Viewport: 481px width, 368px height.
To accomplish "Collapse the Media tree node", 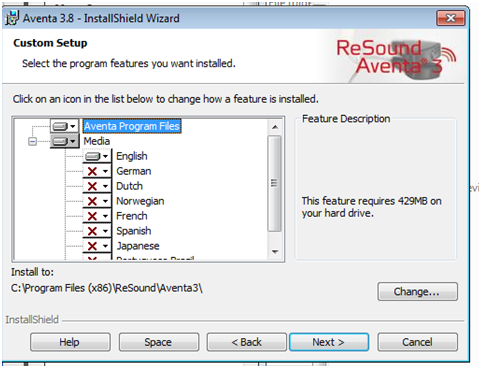I will [32, 142].
